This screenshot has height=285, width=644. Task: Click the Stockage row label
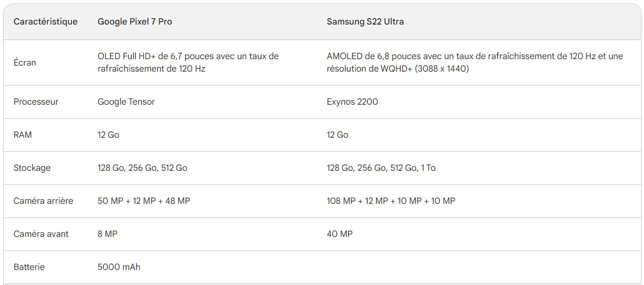pos(32,168)
